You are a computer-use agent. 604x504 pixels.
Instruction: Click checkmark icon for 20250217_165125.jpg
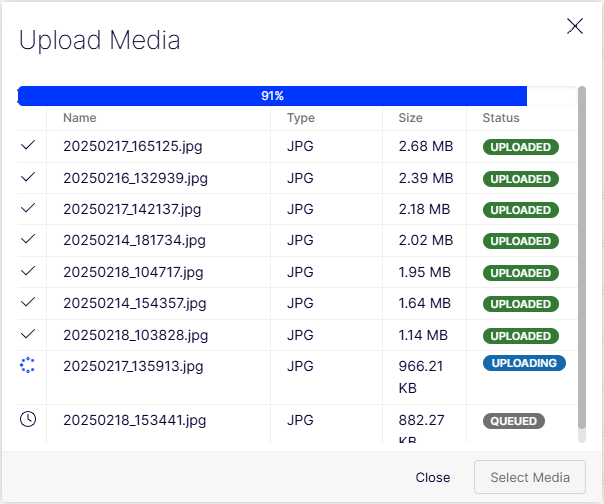[x=28, y=145]
